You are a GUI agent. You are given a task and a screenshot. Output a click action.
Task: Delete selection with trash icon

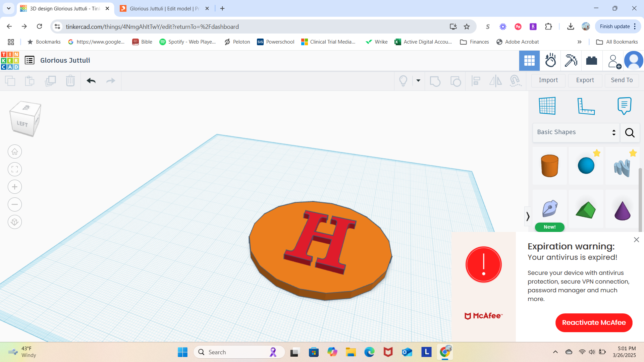tap(70, 81)
